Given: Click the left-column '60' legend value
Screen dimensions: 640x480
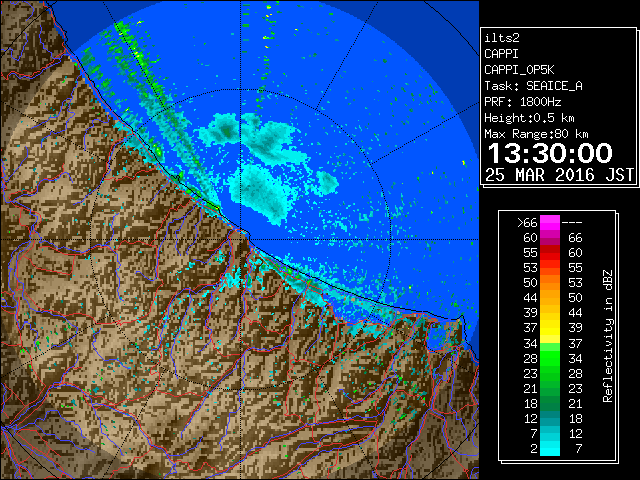Looking at the screenshot, I should pyautogui.click(x=530, y=238).
